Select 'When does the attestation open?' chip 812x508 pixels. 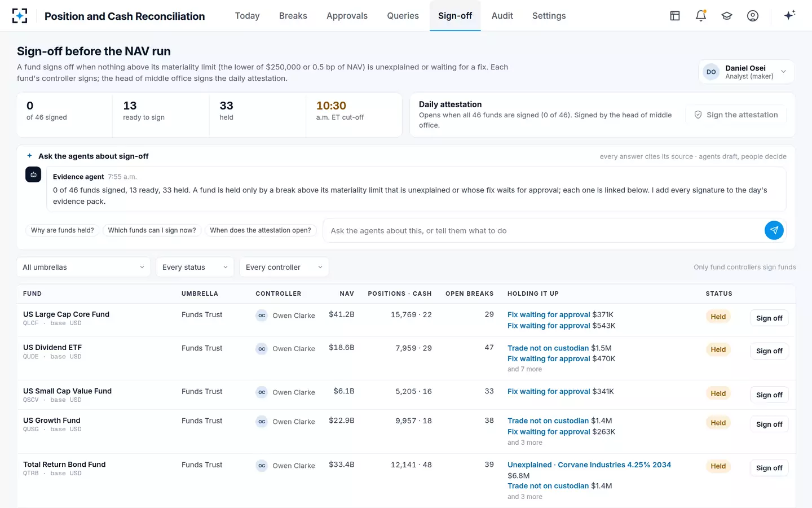[261, 230]
